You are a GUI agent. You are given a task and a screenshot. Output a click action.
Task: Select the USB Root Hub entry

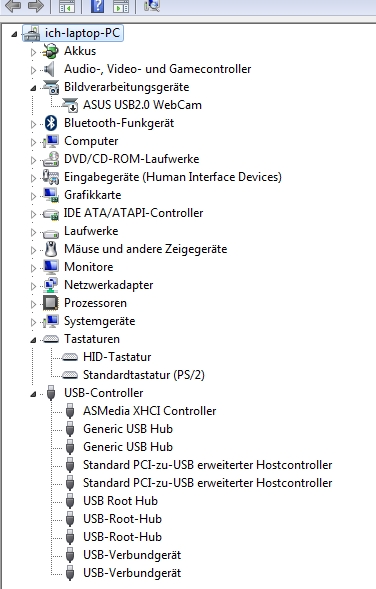[x=120, y=501]
